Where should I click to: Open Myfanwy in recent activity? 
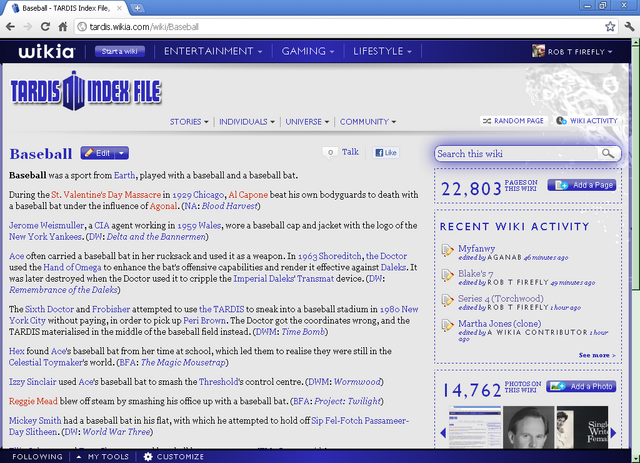[476, 248]
